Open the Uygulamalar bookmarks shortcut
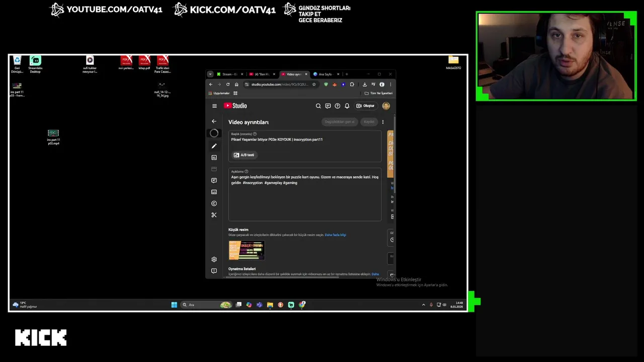644x362 pixels. (219, 93)
